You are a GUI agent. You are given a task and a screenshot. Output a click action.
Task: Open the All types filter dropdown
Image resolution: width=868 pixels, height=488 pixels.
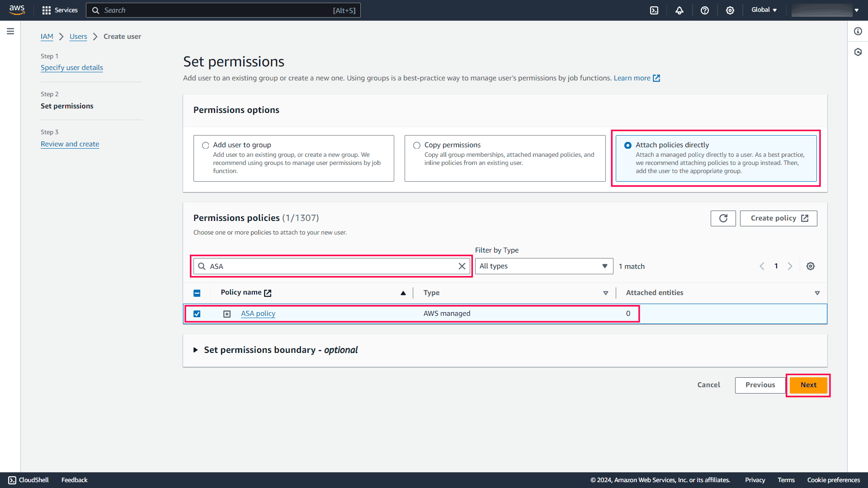point(544,266)
